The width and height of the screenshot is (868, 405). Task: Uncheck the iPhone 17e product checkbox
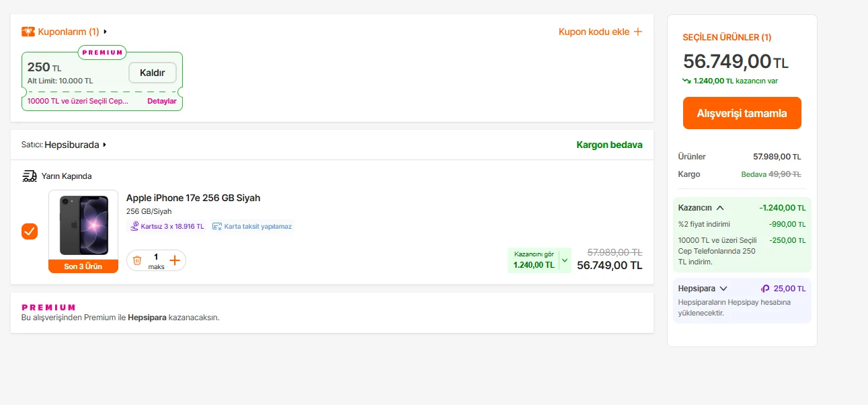(30, 231)
